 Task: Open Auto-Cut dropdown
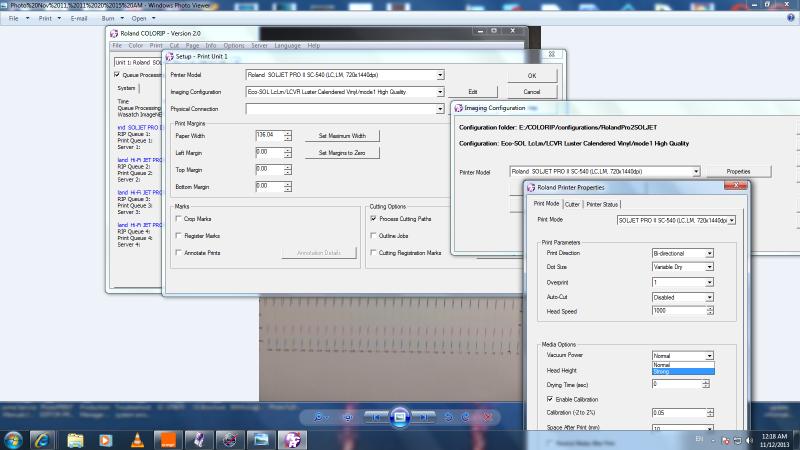tap(709, 297)
